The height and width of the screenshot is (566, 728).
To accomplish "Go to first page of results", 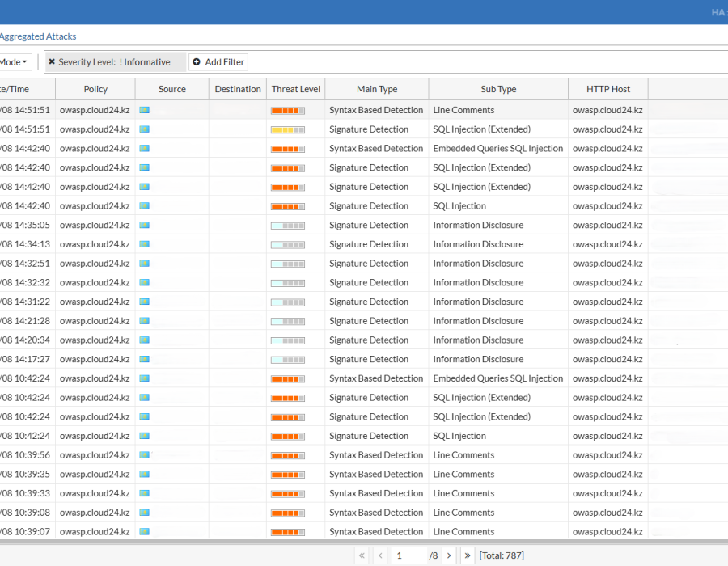I will click(362, 555).
